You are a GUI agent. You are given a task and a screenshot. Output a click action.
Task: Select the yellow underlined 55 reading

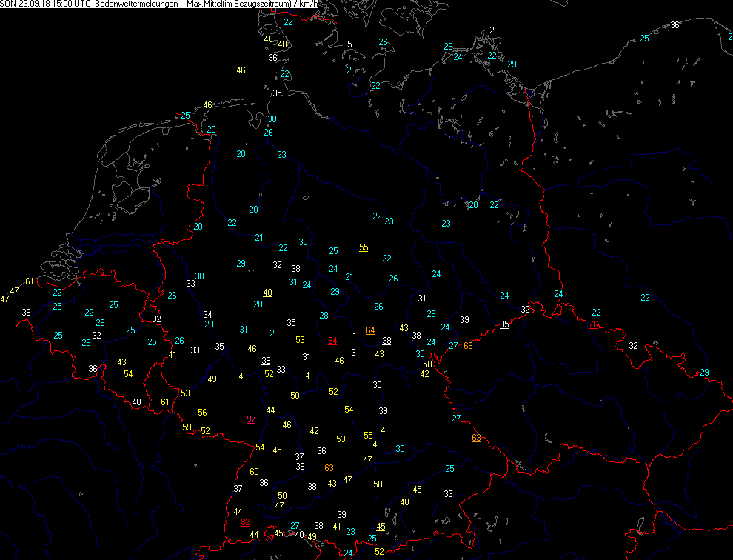pyautogui.click(x=363, y=247)
